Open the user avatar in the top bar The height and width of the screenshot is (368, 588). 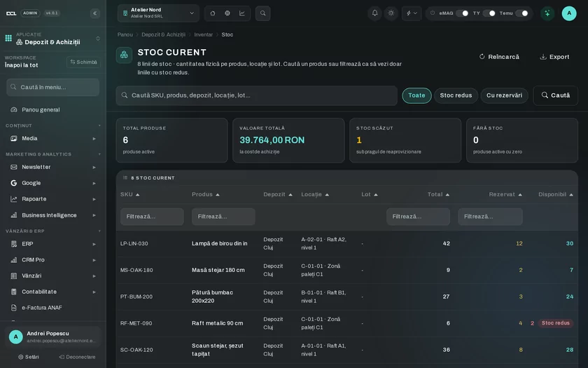(x=569, y=13)
